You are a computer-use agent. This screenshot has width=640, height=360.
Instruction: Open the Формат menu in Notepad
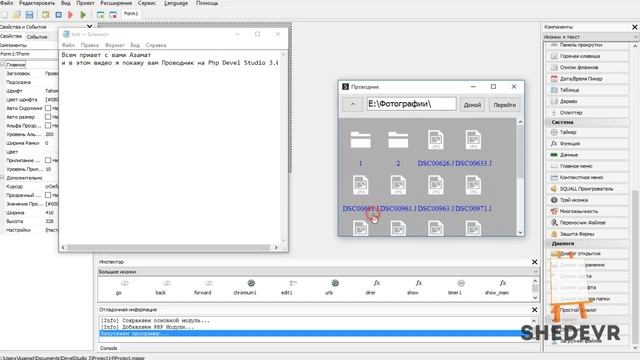click(x=114, y=45)
